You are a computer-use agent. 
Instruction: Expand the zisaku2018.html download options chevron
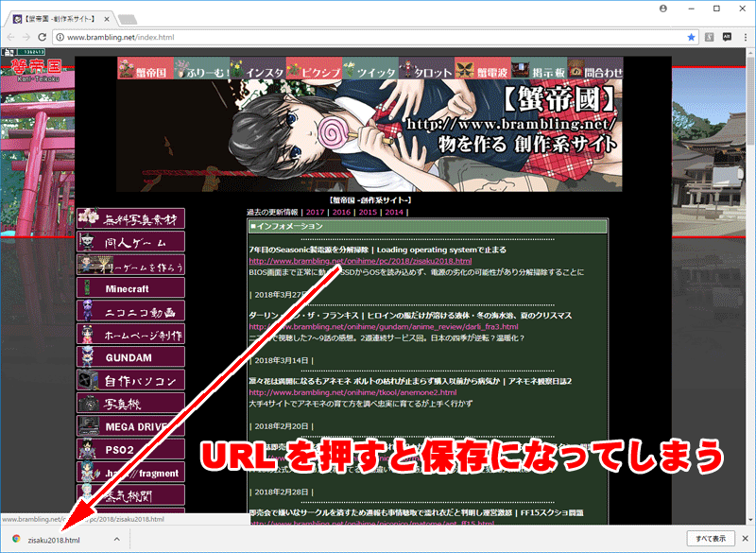[x=116, y=540]
